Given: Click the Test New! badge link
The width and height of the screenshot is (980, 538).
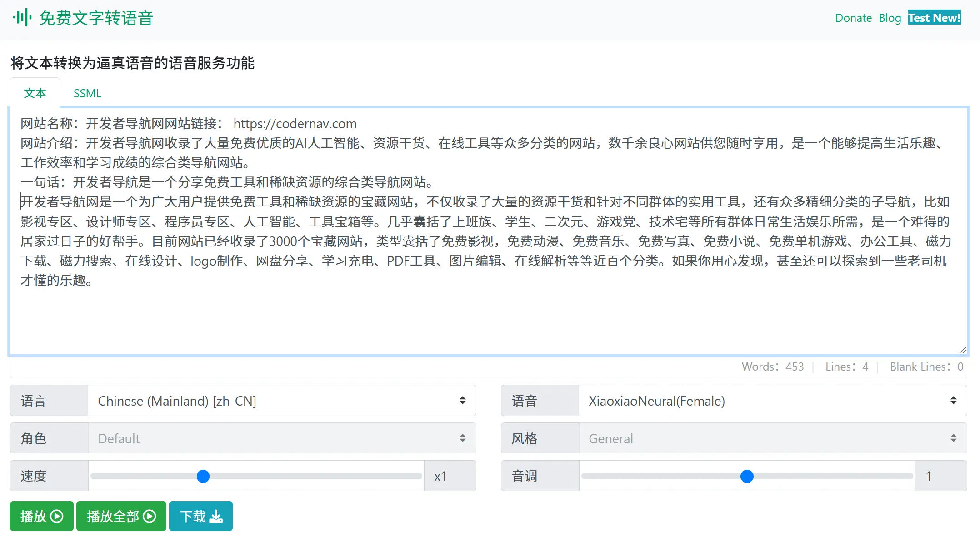Looking at the screenshot, I should point(934,18).
